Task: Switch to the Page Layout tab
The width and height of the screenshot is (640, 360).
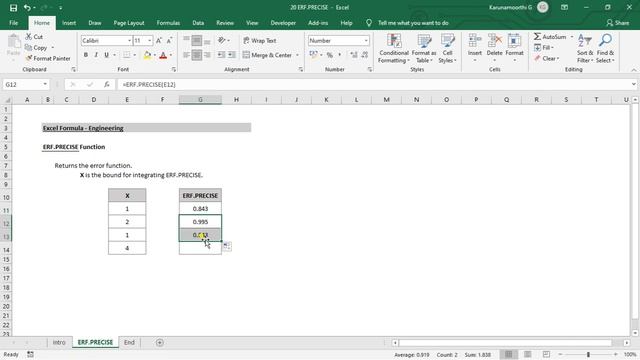Action: (x=129, y=23)
